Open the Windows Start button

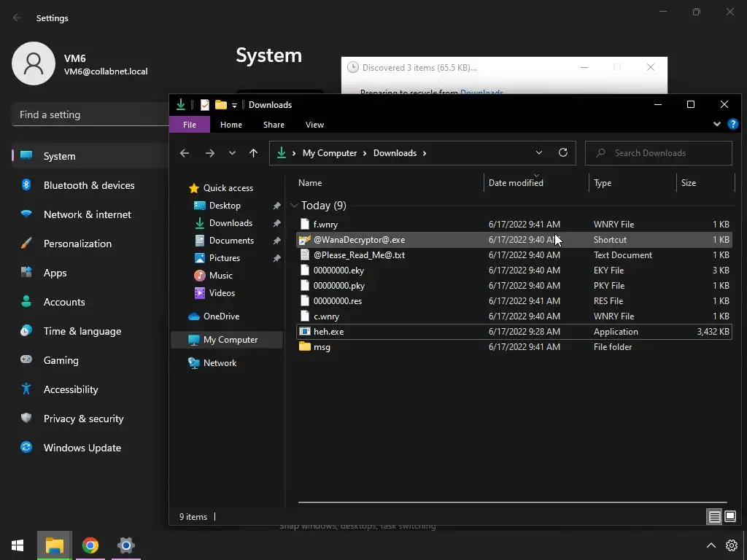[18, 545]
